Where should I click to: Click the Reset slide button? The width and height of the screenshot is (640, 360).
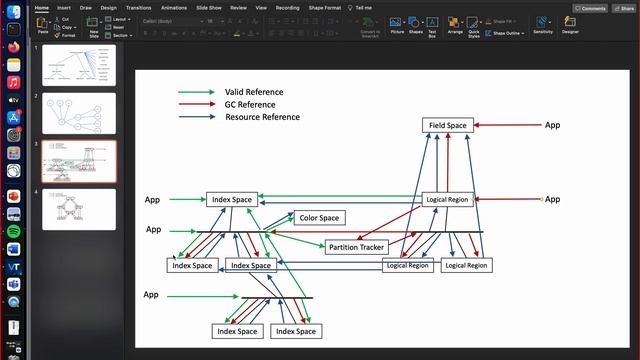[x=115, y=27]
